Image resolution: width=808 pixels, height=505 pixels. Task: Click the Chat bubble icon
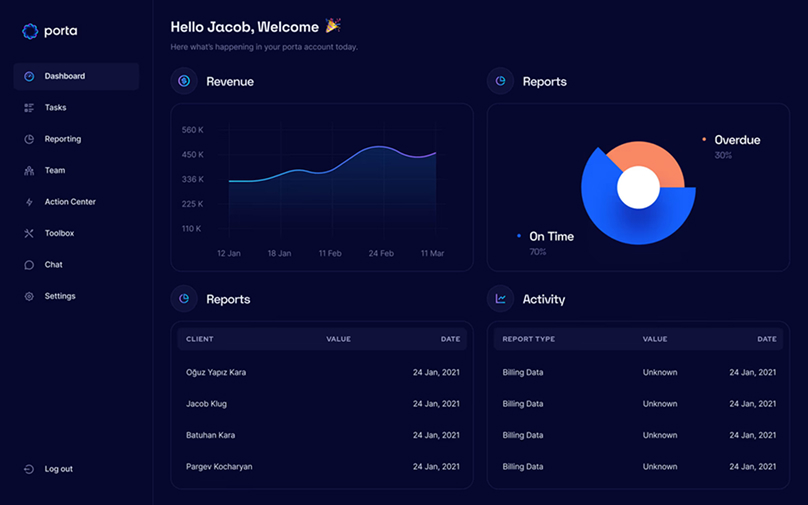click(29, 265)
